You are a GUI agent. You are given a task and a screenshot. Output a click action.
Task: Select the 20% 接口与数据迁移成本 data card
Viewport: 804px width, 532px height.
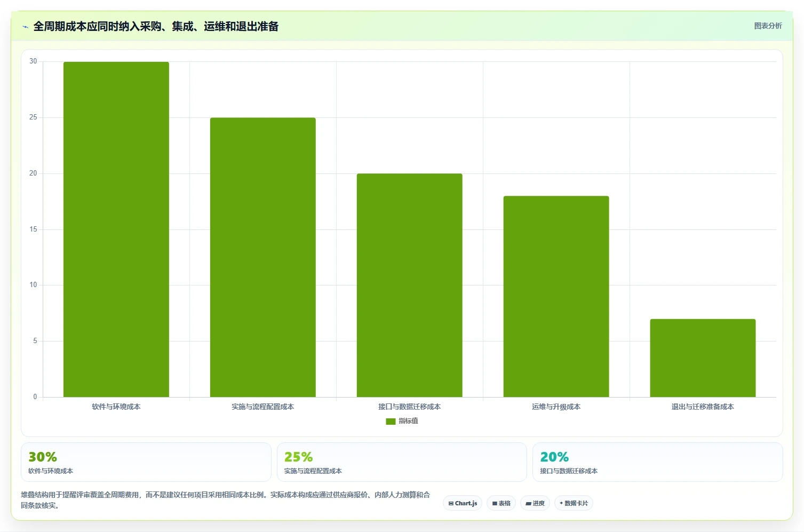click(x=658, y=462)
